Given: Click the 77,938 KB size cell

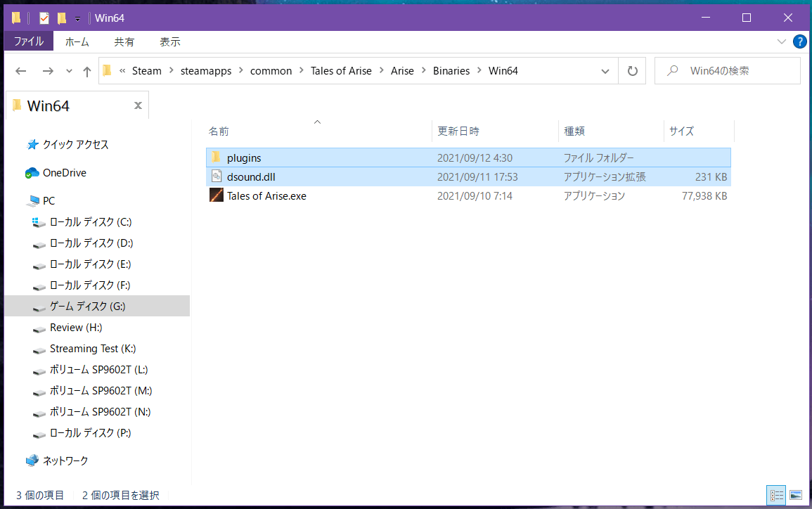Looking at the screenshot, I should (704, 196).
